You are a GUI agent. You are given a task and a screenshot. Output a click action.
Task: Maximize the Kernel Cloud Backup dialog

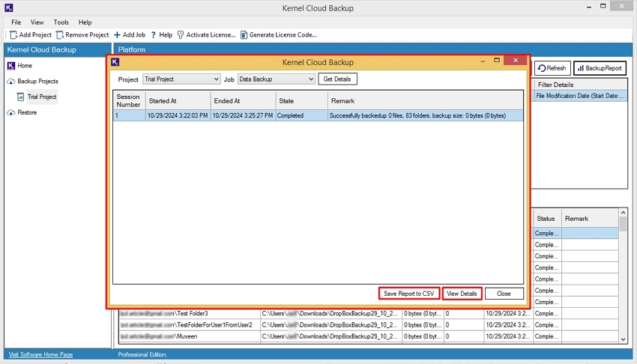click(496, 61)
